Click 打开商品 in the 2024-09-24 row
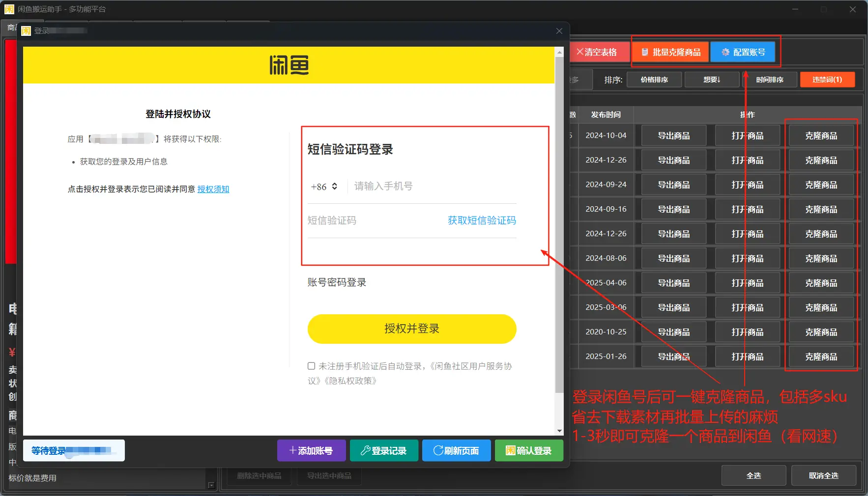 [x=748, y=185]
